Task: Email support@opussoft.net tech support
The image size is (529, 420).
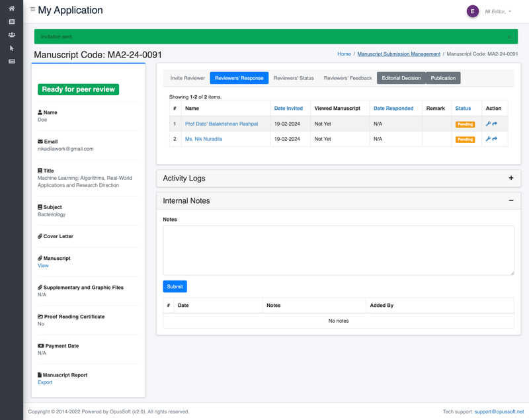Action: click(x=499, y=411)
